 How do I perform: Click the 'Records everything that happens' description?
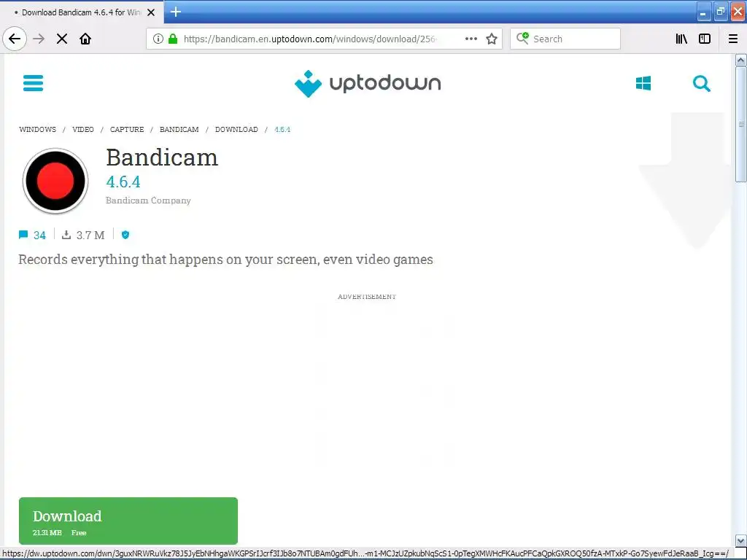pyautogui.click(x=226, y=260)
